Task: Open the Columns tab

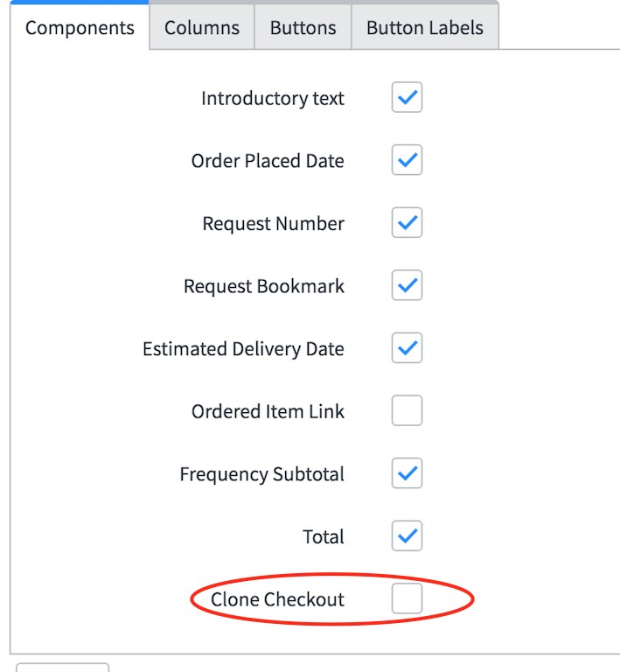Action: (202, 28)
